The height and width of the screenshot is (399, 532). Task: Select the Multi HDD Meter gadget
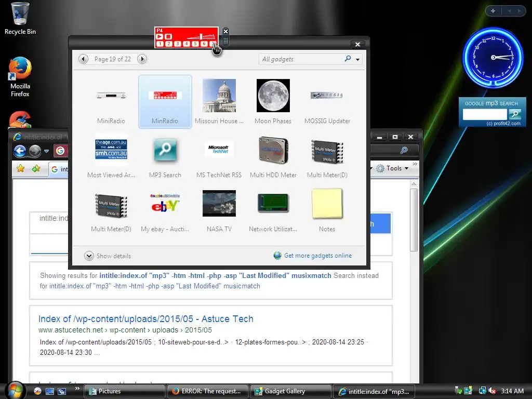pos(273,157)
